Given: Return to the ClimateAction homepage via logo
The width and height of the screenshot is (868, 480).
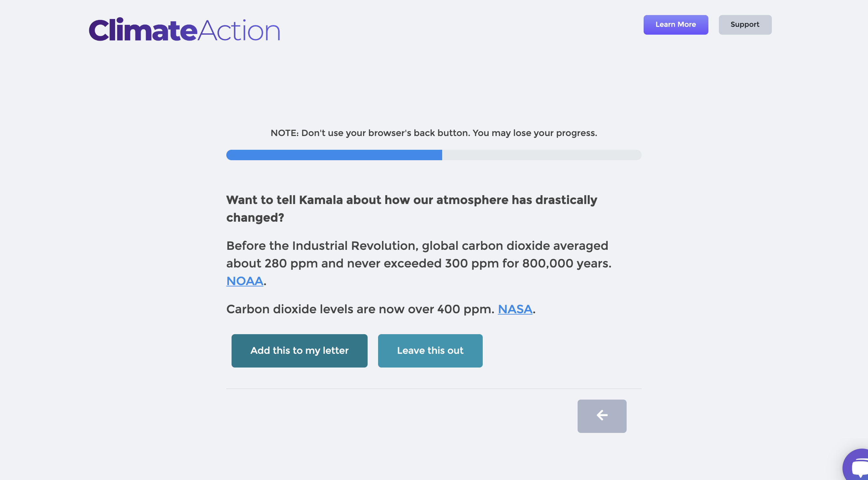Looking at the screenshot, I should [x=184, y=30].
